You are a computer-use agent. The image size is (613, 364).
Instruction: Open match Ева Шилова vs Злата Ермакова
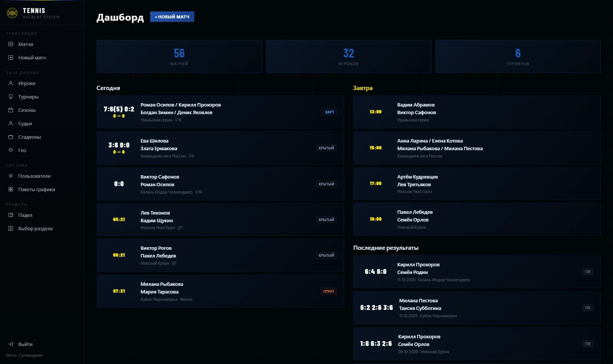220,148
